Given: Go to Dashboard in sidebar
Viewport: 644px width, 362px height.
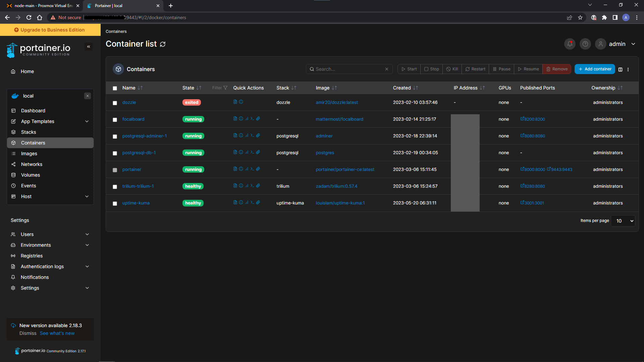Looking at the screenshot, I should 50,111.
